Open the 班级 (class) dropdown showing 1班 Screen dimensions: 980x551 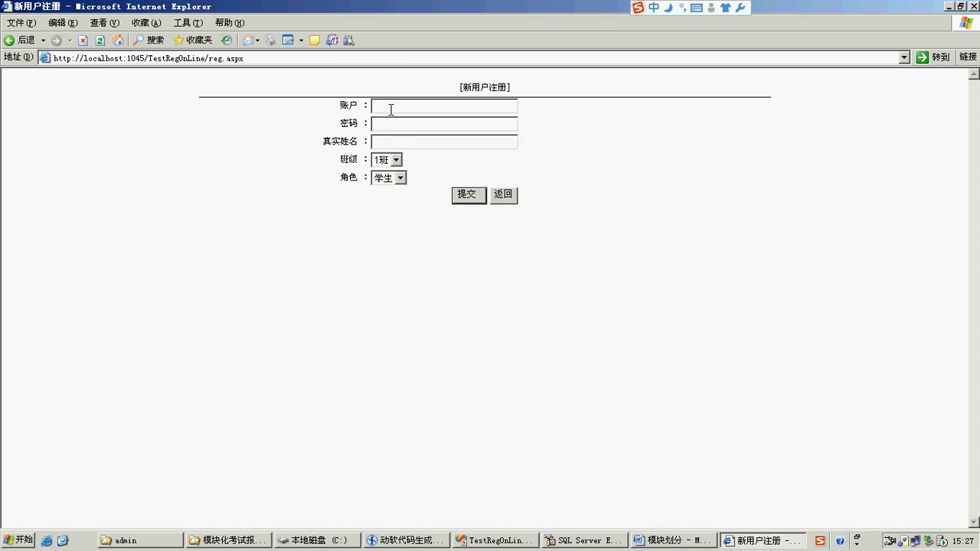point(387,160)
